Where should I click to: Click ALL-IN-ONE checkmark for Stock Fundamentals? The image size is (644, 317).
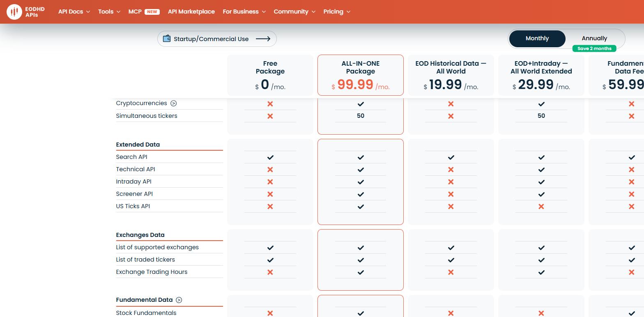click(361, 313)
